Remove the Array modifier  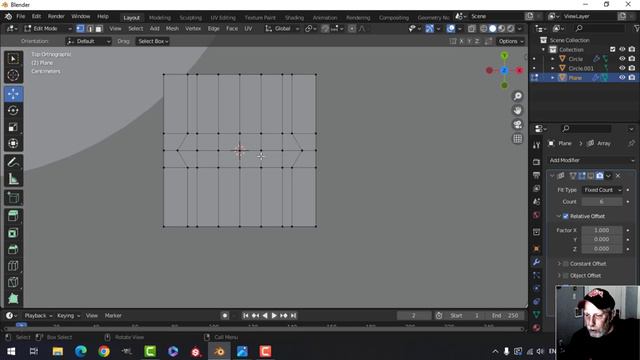[x=618, y=176]
